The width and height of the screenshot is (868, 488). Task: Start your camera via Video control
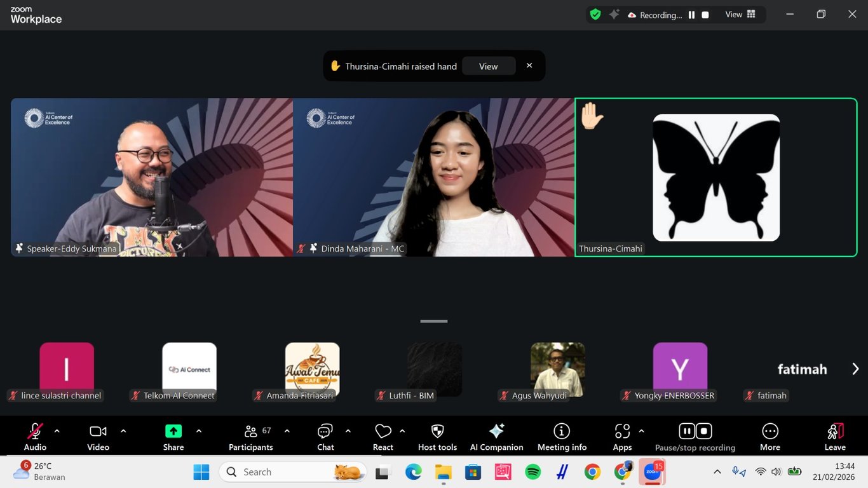[x=97, y=436]
